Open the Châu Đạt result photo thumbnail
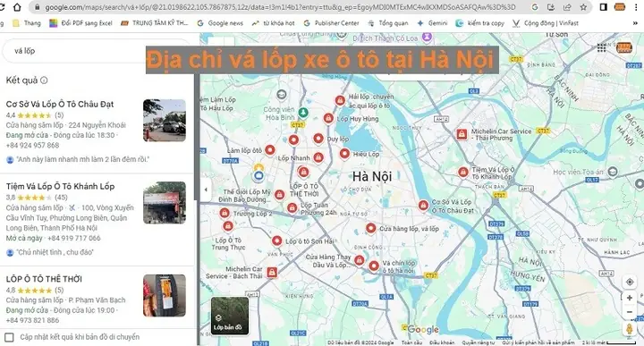The image size is (644, 346). (165, 121)
